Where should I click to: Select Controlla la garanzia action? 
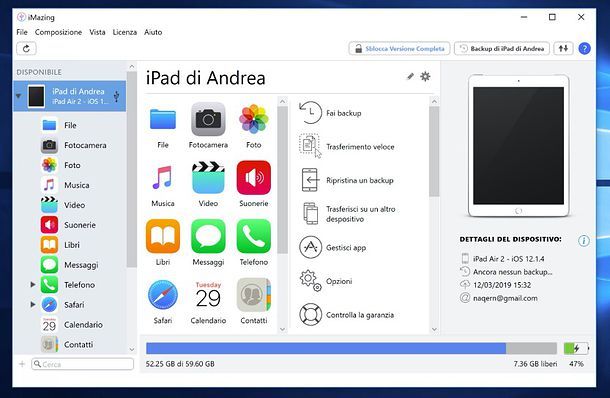click(x=346, y=315)
